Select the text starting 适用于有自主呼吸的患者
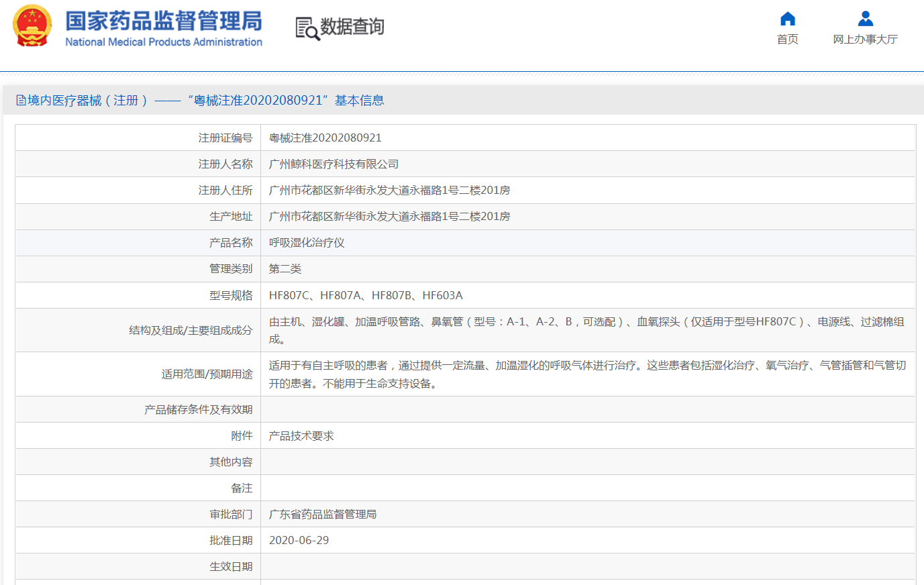 [587, 374]
